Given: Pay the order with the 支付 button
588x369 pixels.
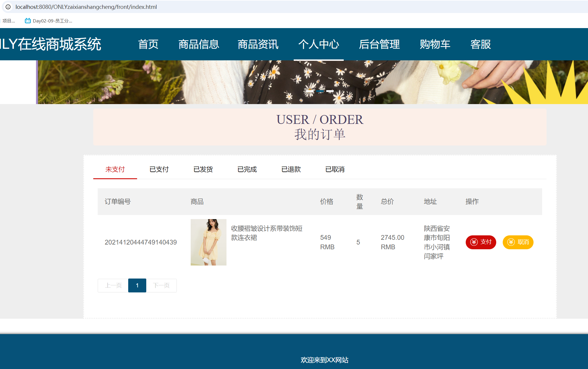Looking at the screenshot, I should pos(481,242).
